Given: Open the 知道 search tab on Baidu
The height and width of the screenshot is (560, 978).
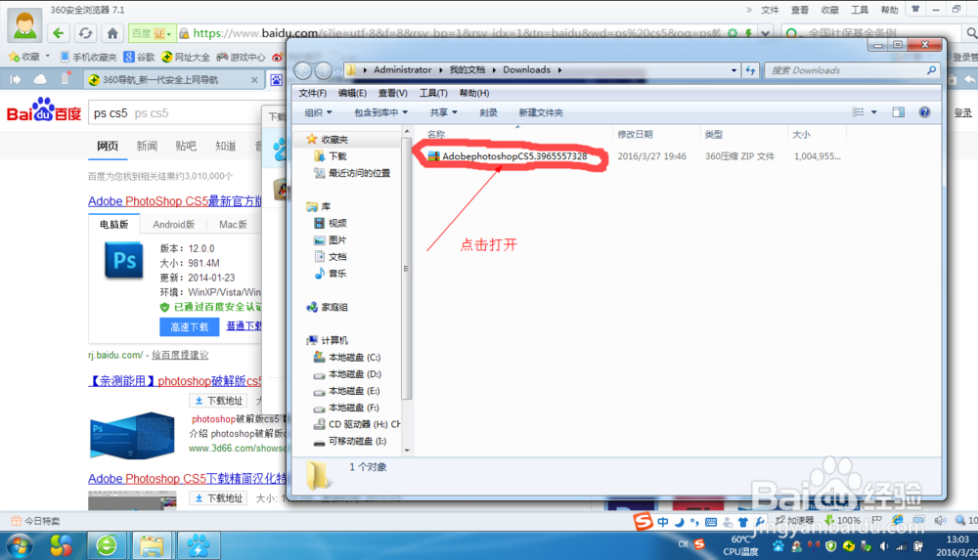Looking at the screenshot, I should point(225,146).
